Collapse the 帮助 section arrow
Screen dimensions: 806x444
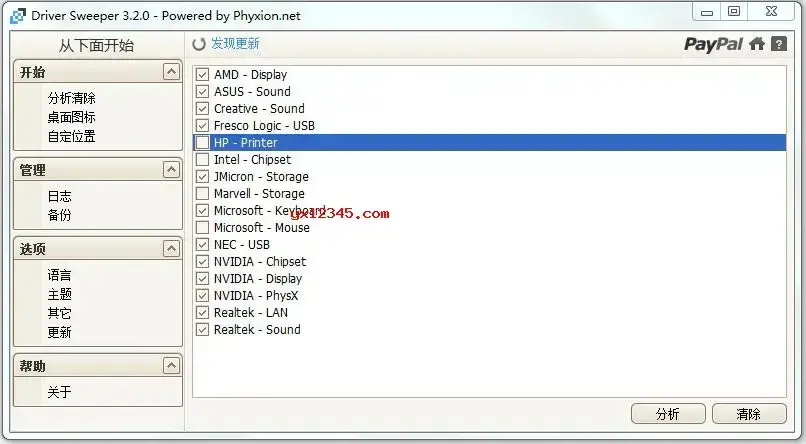[171, 365]
